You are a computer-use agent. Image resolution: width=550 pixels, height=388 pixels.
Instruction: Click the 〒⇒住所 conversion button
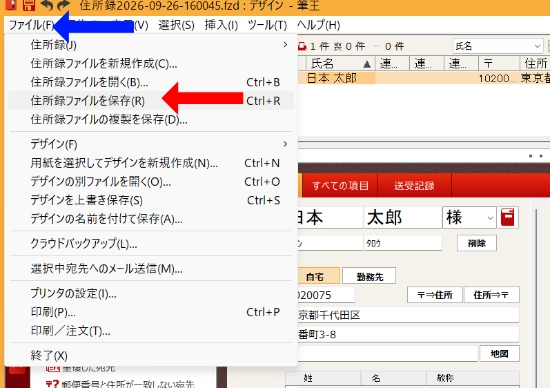click(435, 295)
